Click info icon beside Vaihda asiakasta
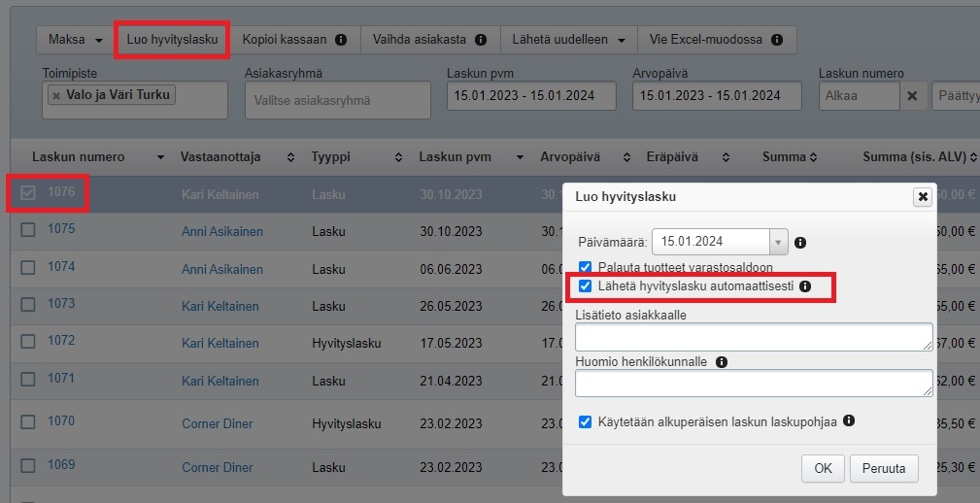The height and width of the screenshot is (503, 980). point(481,40)
